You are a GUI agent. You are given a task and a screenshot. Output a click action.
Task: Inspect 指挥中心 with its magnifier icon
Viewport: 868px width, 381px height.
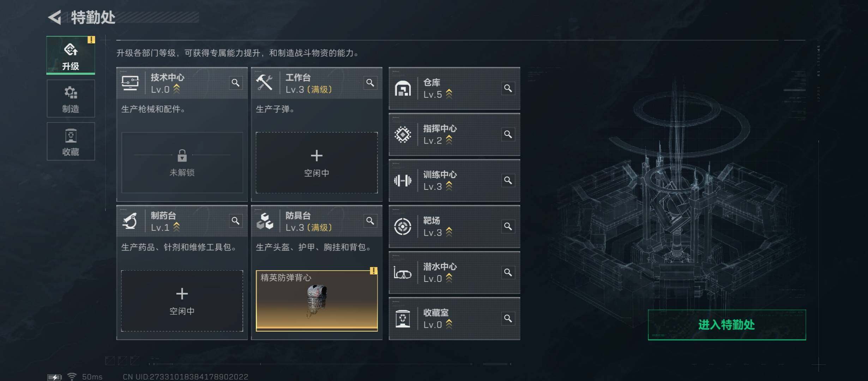coord(508,134)
